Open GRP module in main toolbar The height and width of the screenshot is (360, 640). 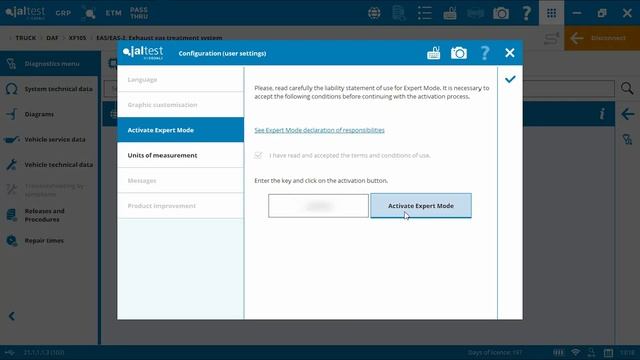pos(63,13)
